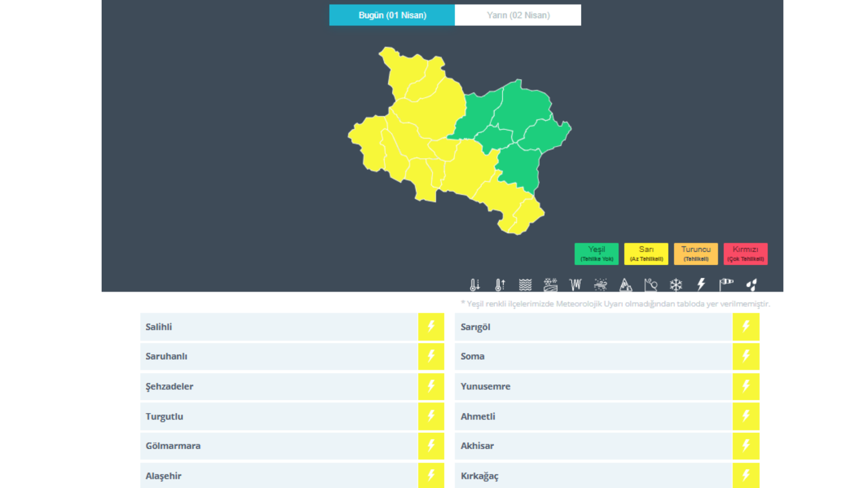This screenshot has width=868, height=488.
Task: Open the Salihli district row
Action: click(278, 327)
